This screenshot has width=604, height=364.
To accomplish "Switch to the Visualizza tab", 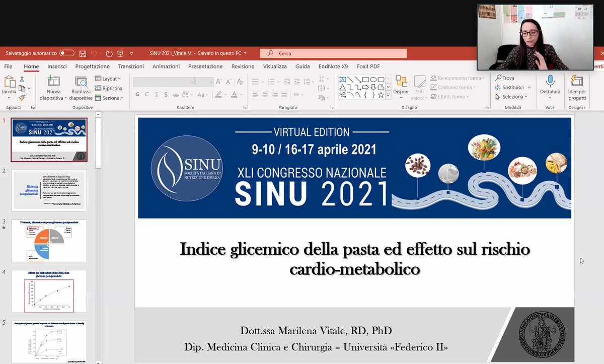I will (275, 66).
